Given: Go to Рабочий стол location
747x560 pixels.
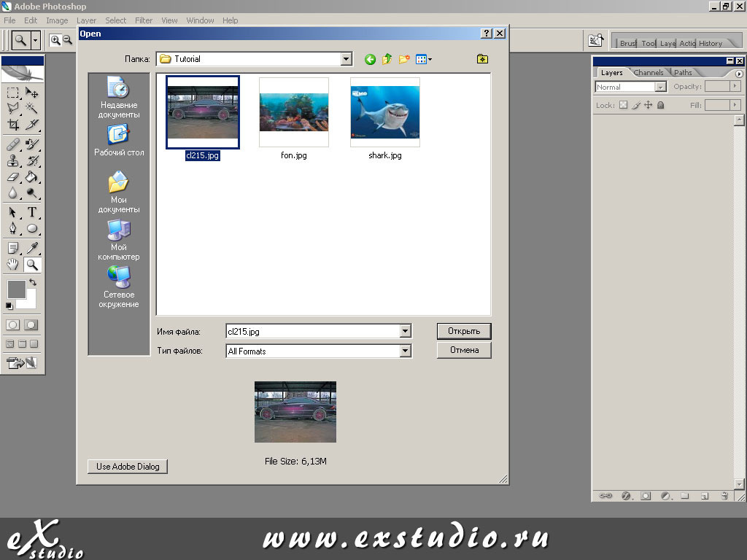Looking at the screenshot, I should pyautogui.click(x=119, y=141).
